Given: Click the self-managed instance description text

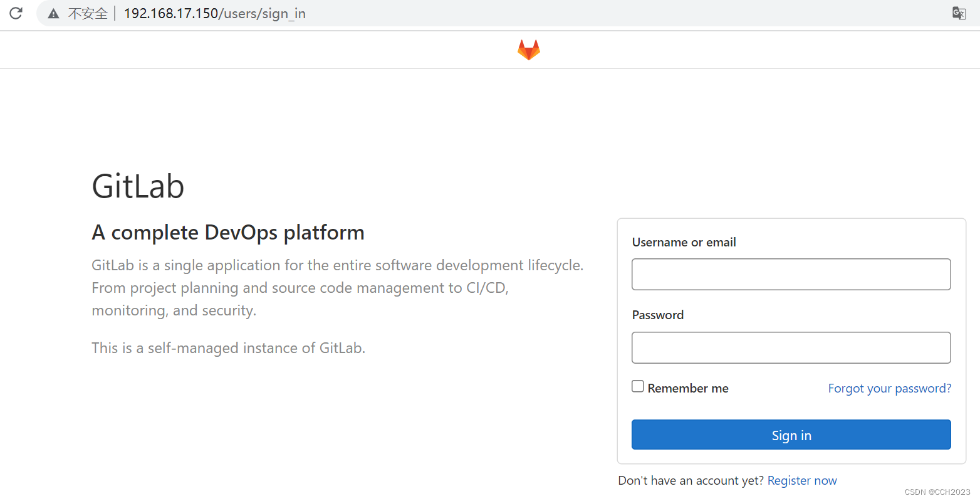Looking at the screenshot, I should pyautogui.click(x=228, y=347).
